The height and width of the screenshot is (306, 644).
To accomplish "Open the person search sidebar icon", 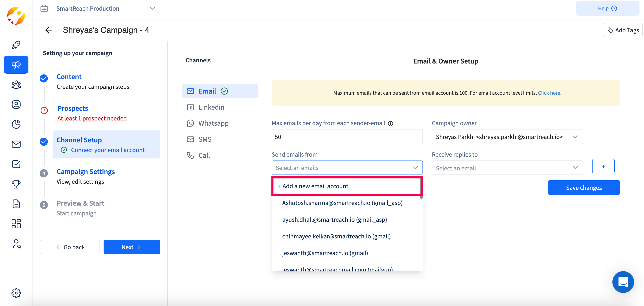I will point(16,244).
